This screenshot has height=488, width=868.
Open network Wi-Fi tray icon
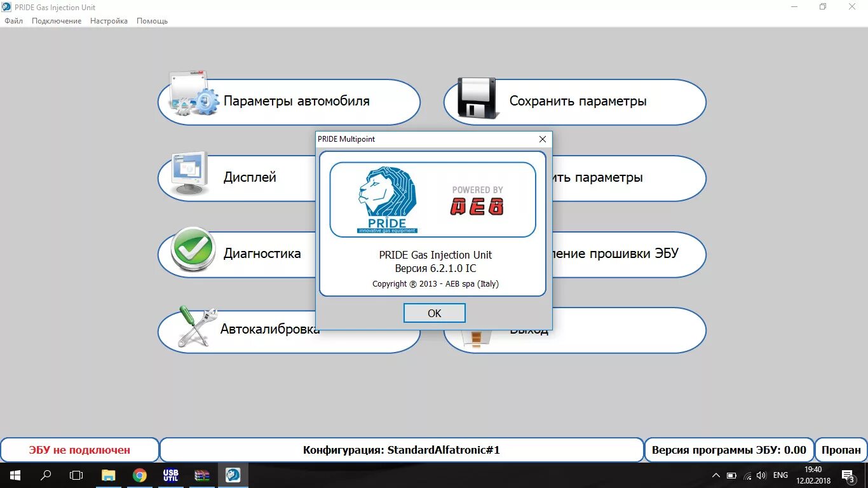[x=747, y=475]
